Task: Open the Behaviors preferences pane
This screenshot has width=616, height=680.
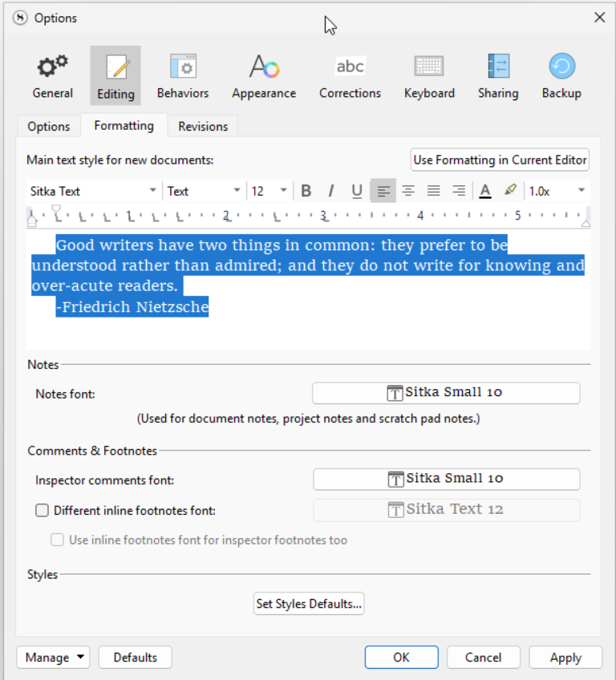Action: pos(183,76)
